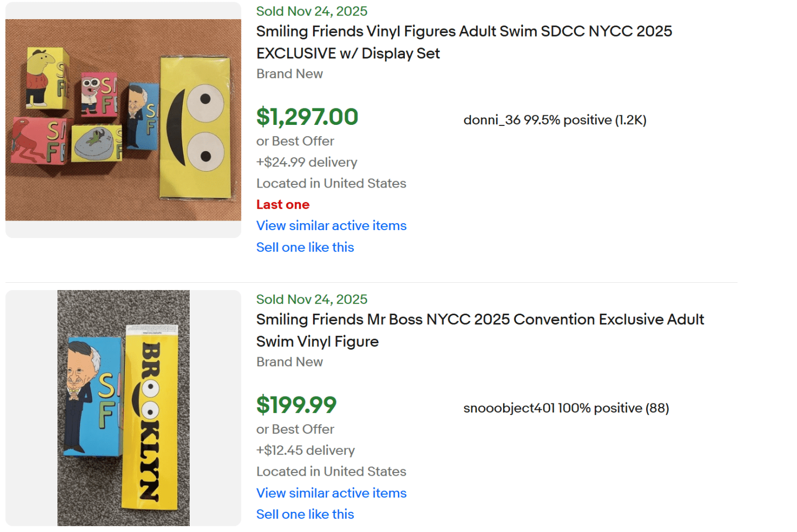Click View similar active items under the $1,297 listing
Image resolution: width=797 pixels, height=532 pixels.
click(331, 225)
